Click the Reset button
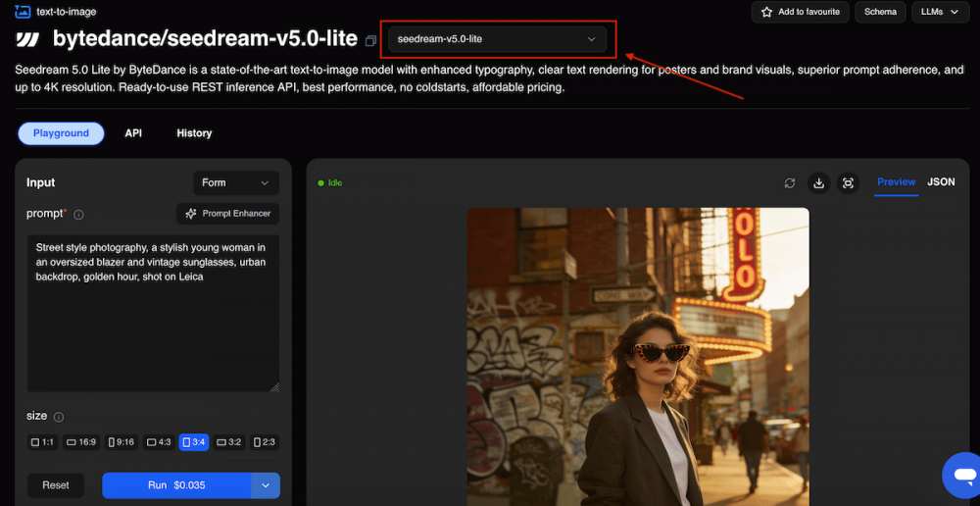The height and width of the screenshot is (506, 980). click(56, 485)
